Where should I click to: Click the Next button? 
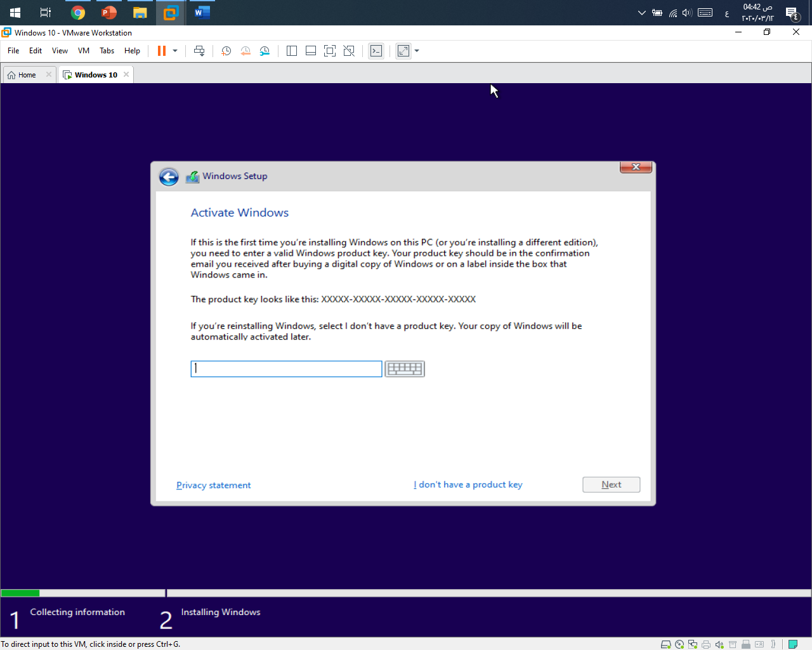(612, 484)
